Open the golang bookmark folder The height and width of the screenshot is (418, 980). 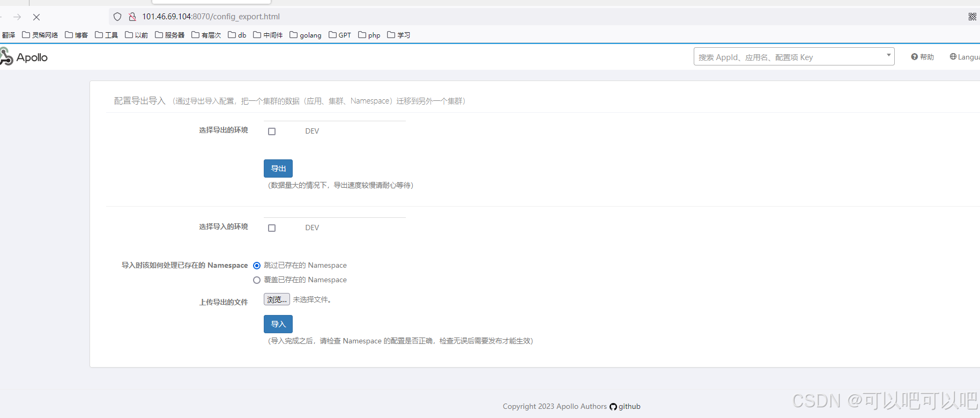tap(305, 35)
